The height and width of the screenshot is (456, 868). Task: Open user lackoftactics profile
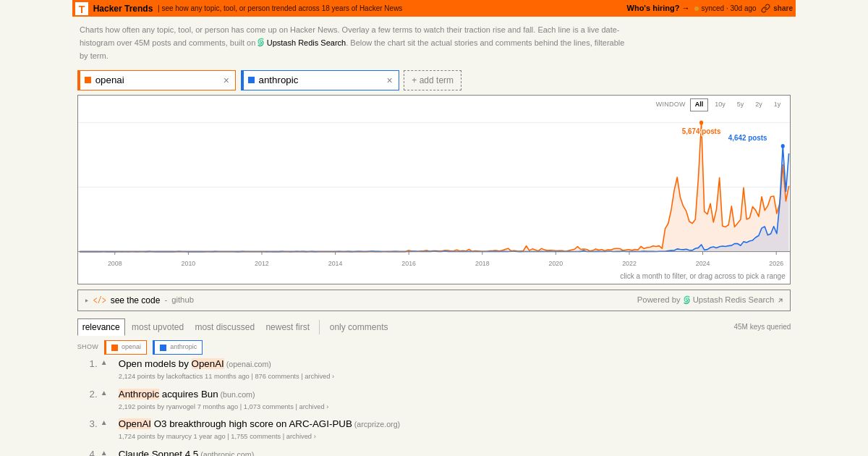click(184, 376)
